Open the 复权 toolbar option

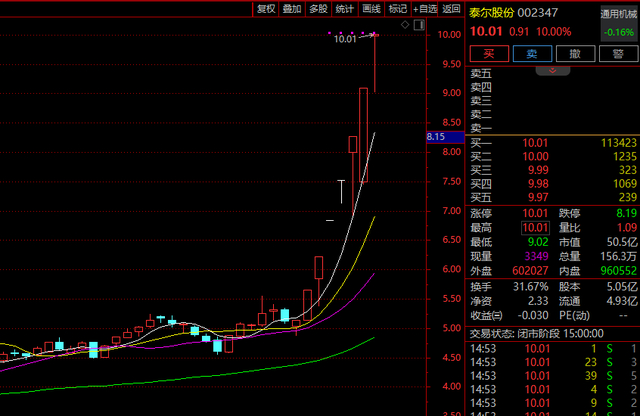[266, 9]
